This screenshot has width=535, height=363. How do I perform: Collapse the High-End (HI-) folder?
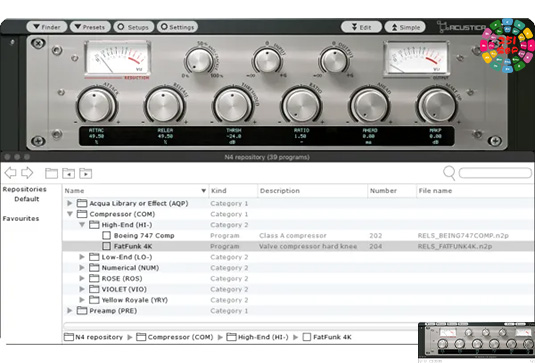[82, 225]
